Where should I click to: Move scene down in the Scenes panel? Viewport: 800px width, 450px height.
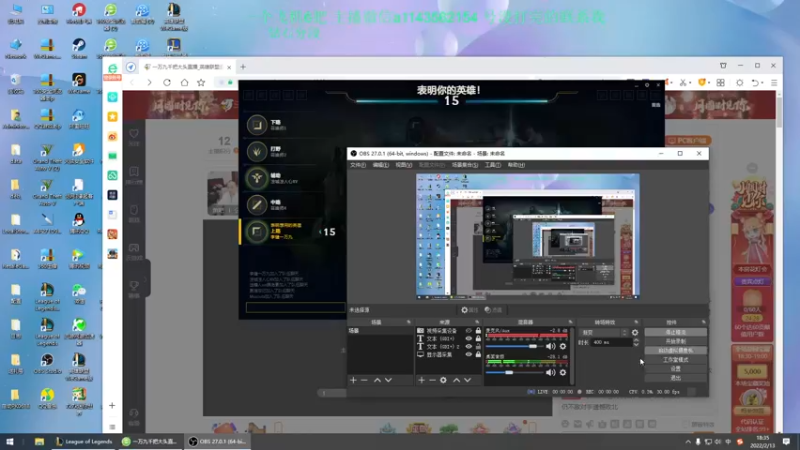pos(388,380)
